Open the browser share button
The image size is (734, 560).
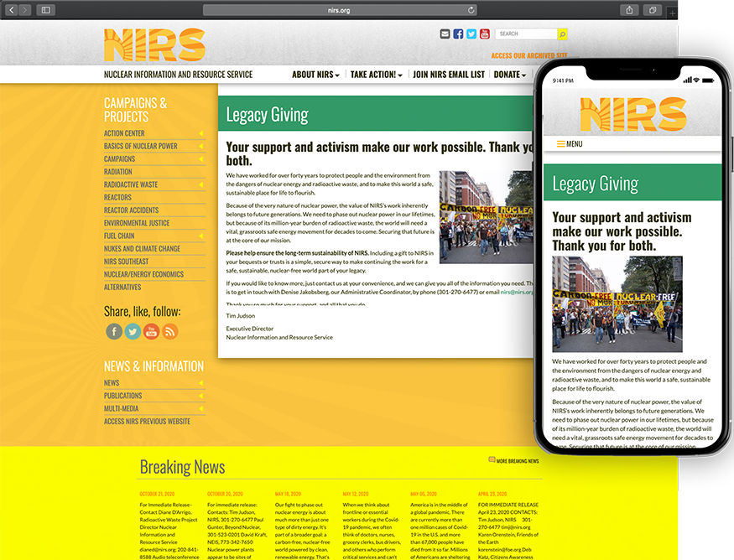[x=630, y=10]
